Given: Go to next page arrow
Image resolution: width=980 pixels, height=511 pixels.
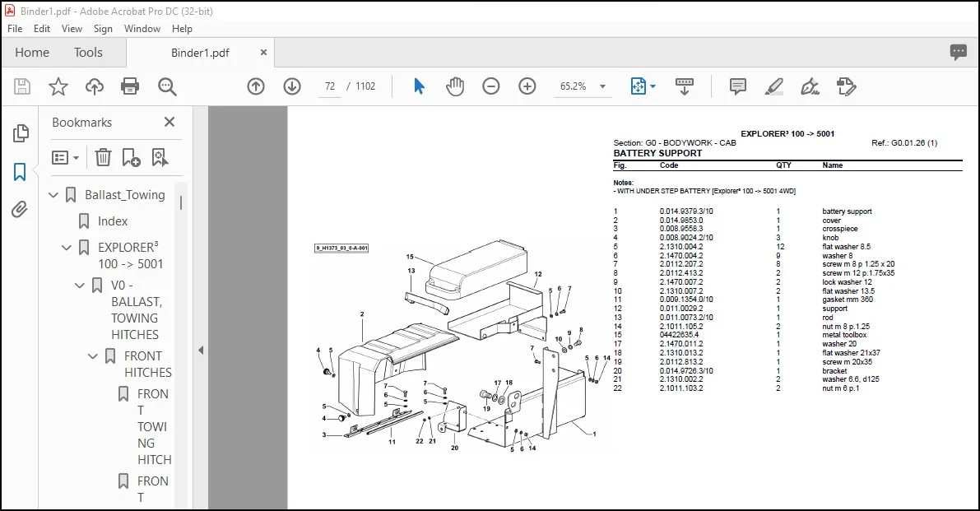Looking at the screenshot, I should tap(292, 86).
